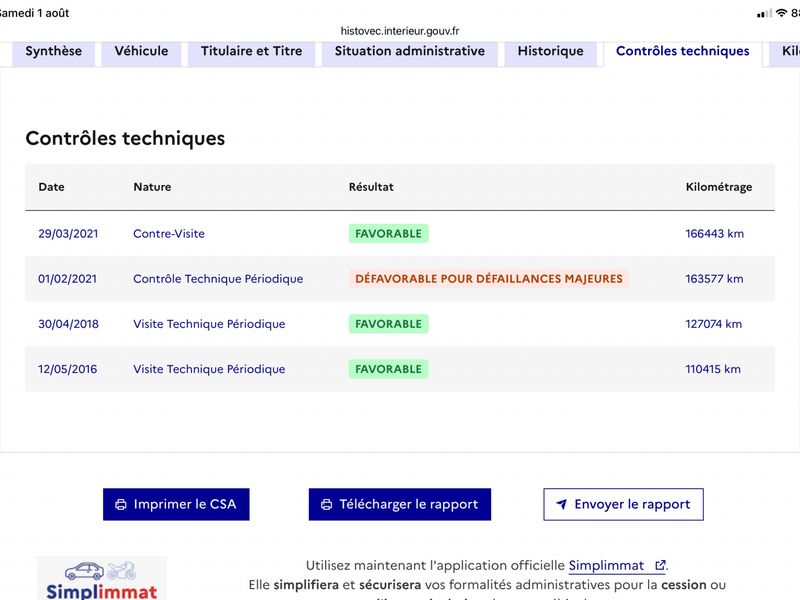Screen dimensions: 800x600
Task: Click the paper plane icon in Envoyer le rapport
Action: tap(562, 505)
